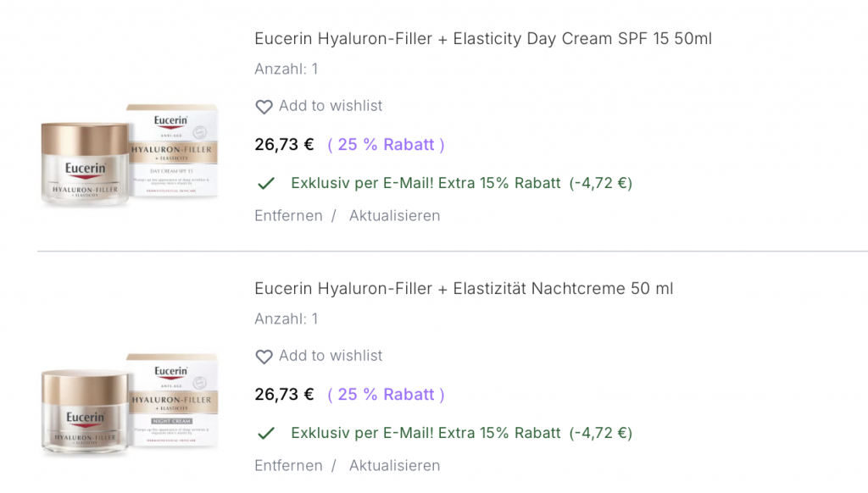Remove the Nachtcreme via Entfernen

click(x=288, y=466)
